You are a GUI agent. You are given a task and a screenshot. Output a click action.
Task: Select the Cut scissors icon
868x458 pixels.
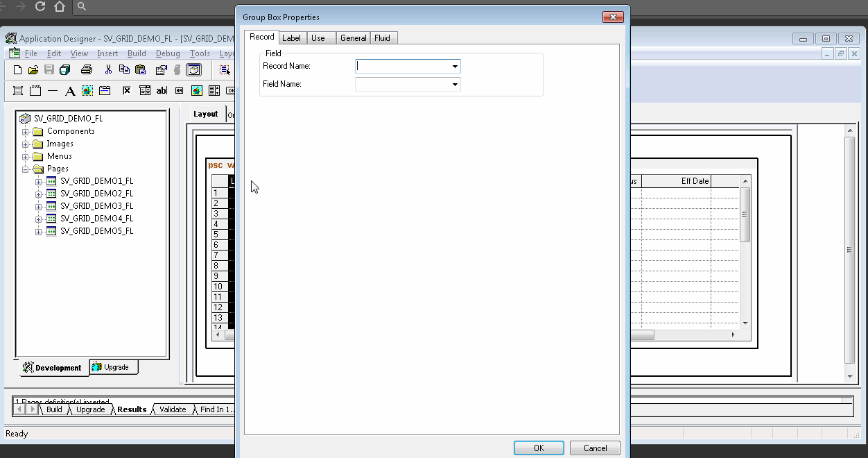pyautogui.click(x=107, y=69)
